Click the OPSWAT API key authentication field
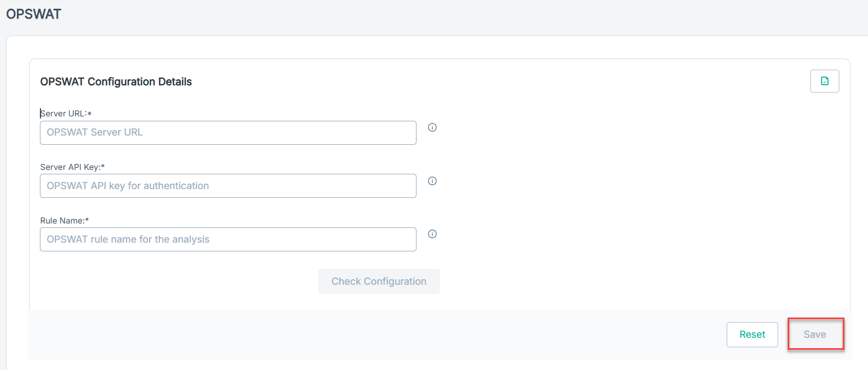868x370 pixels. [228, 186]
